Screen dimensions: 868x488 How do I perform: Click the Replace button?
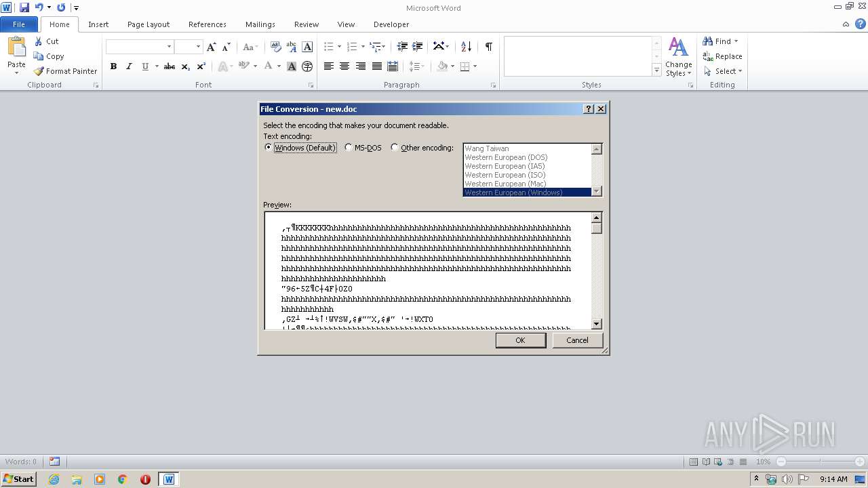point(723,56)
